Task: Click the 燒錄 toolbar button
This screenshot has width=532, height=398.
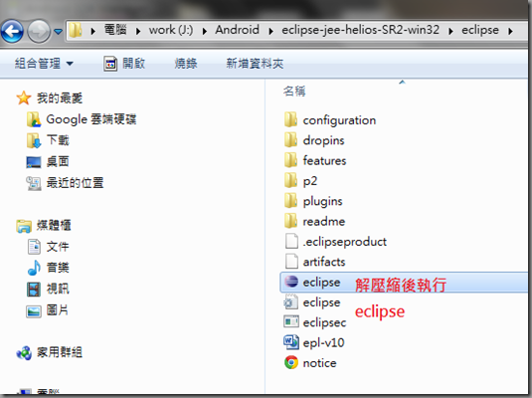Action: [x=186, y=63]
